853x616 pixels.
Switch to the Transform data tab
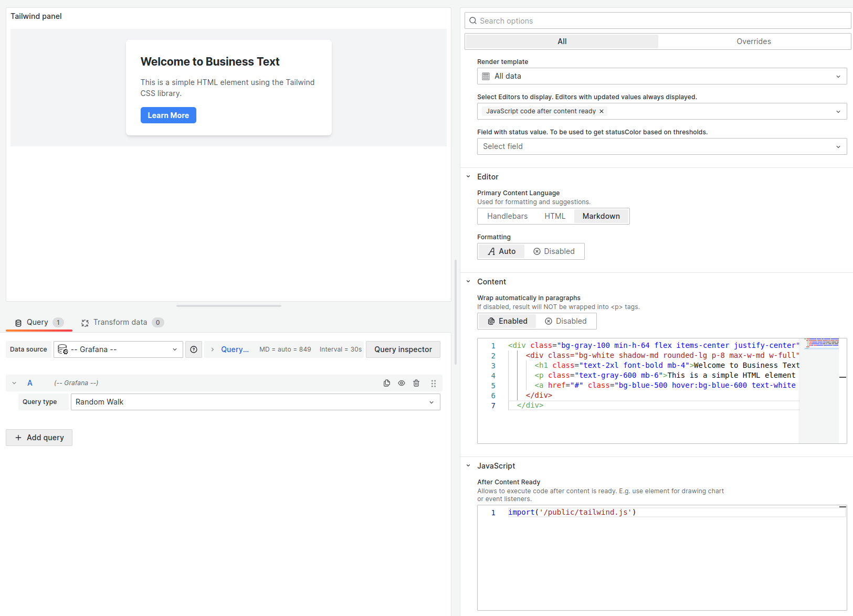click(x=120, y=322)
